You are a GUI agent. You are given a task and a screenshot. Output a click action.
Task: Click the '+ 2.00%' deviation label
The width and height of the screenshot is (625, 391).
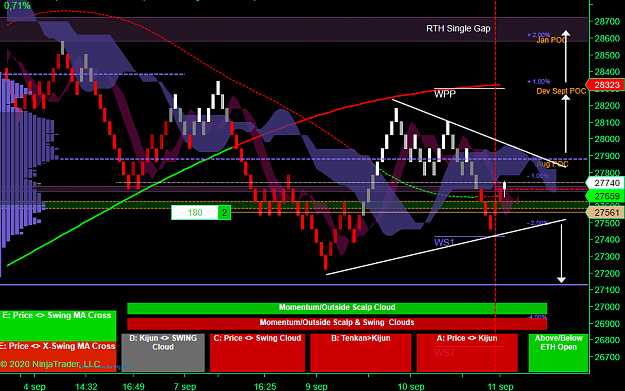point(539,35)
